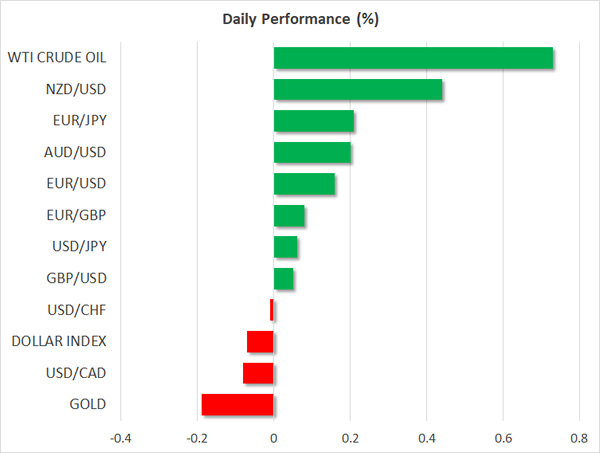Select the NZD/USD category label
Screen dimensions: 600x453
[77, 90]
